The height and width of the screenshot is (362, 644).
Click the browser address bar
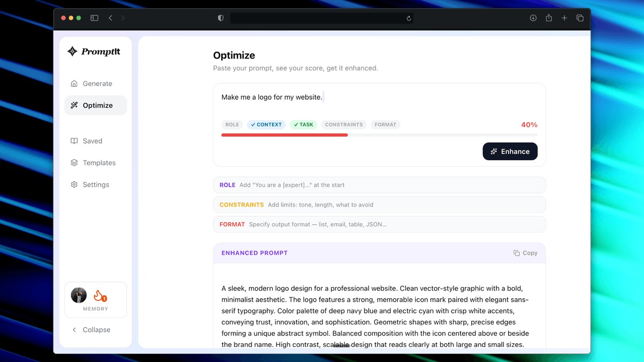pos(321,18)
